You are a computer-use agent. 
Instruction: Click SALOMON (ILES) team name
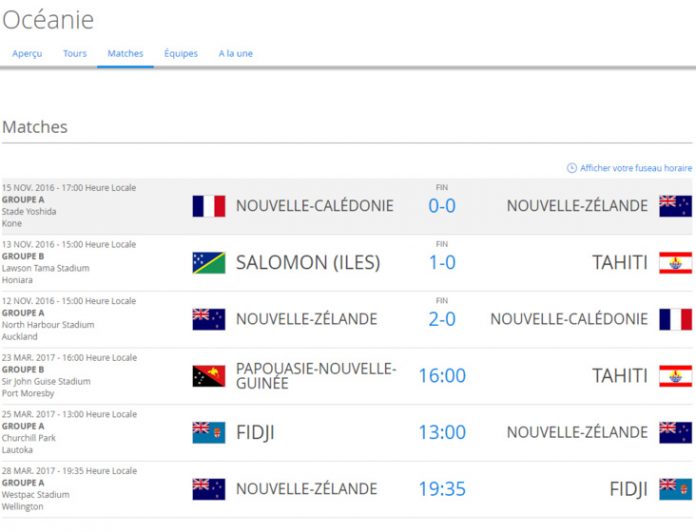[x=308, y=262]
